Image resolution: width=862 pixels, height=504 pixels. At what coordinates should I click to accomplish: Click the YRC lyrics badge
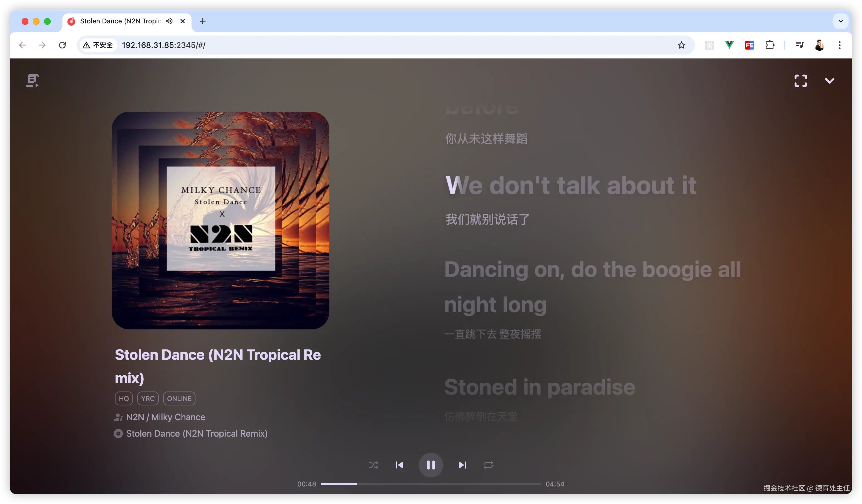point(148,398)
